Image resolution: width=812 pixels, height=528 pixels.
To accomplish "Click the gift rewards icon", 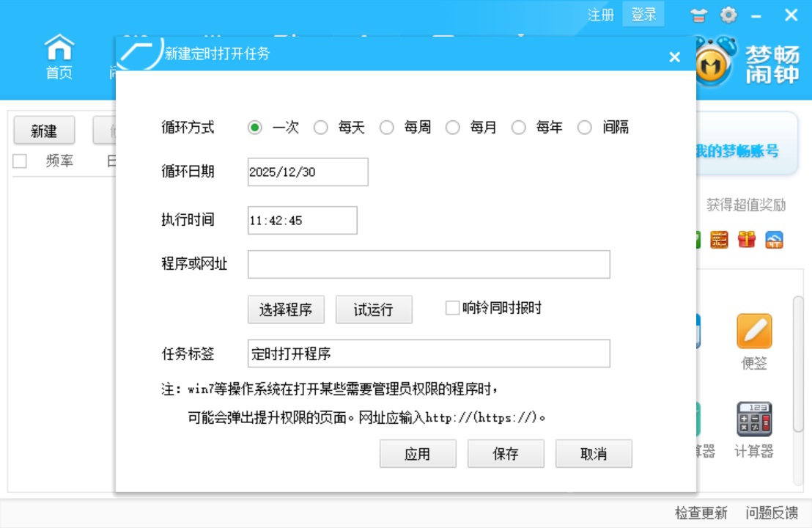I will 746,240.
